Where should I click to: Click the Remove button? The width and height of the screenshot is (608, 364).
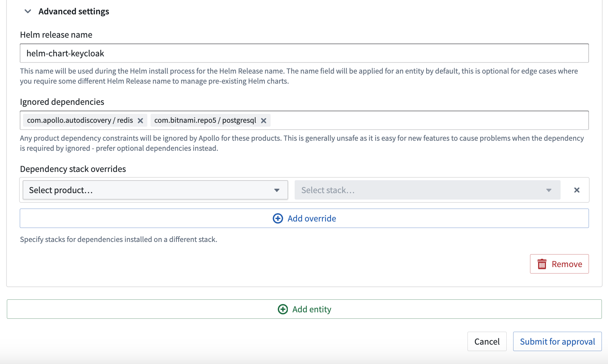(x=559, y=264)
